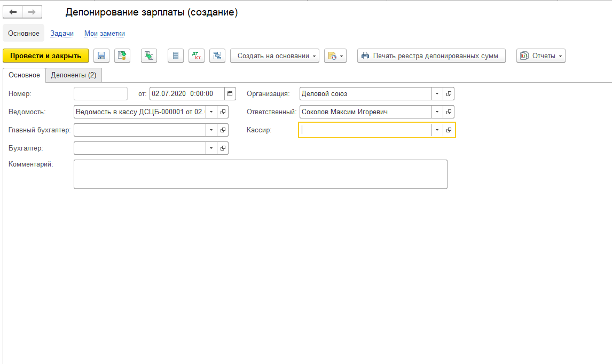This screenshot has width=612, height=364.
Task: Click the Дт/Кт postings icon
Action: coord(196,56)
